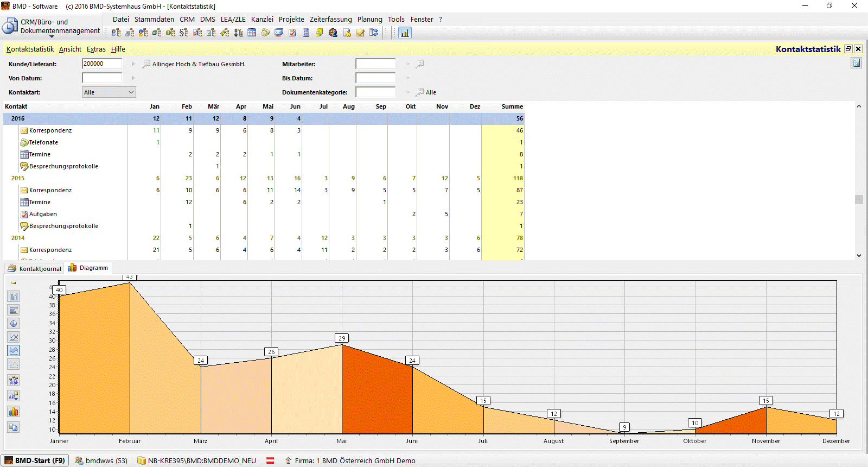Open the calendar icon in the toolbar
The height and width of the screenshot is (467, 868).
252,33
